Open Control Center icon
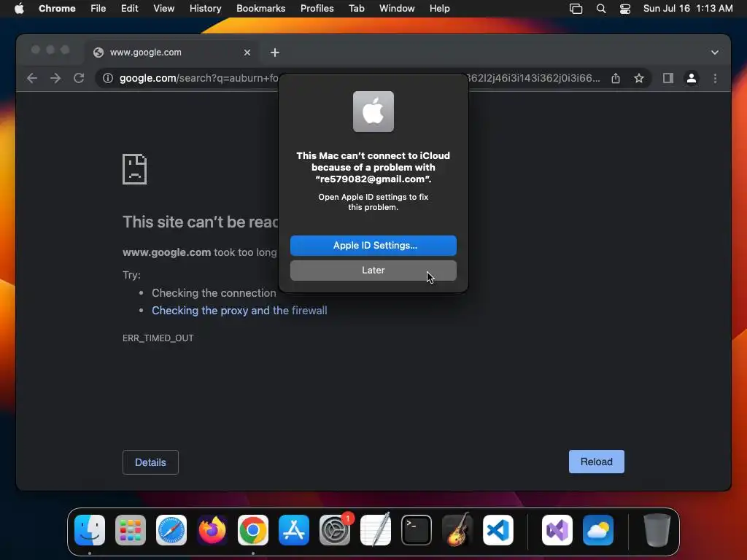The image size is (747, 560). 625,9
